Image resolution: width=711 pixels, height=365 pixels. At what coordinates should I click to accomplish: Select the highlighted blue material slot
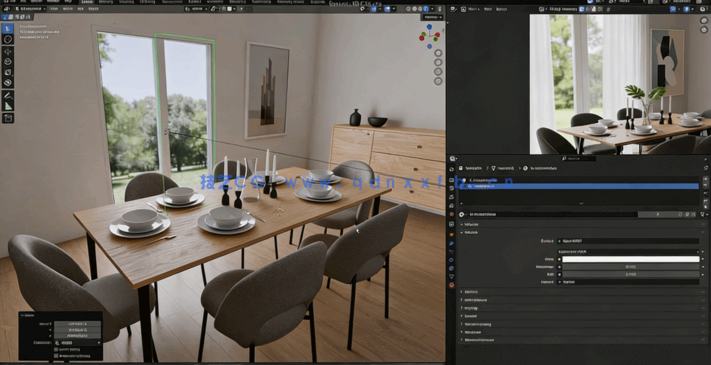579,186
